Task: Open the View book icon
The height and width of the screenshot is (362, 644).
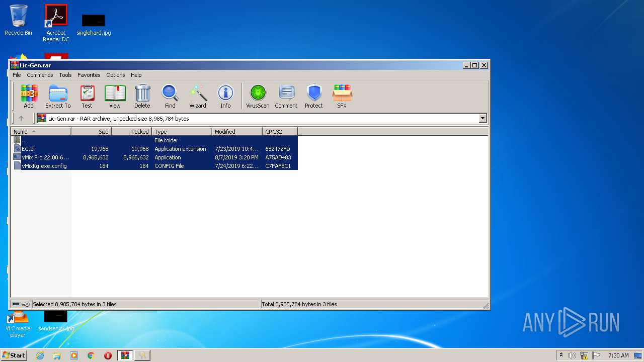Action: click(115, 97)
